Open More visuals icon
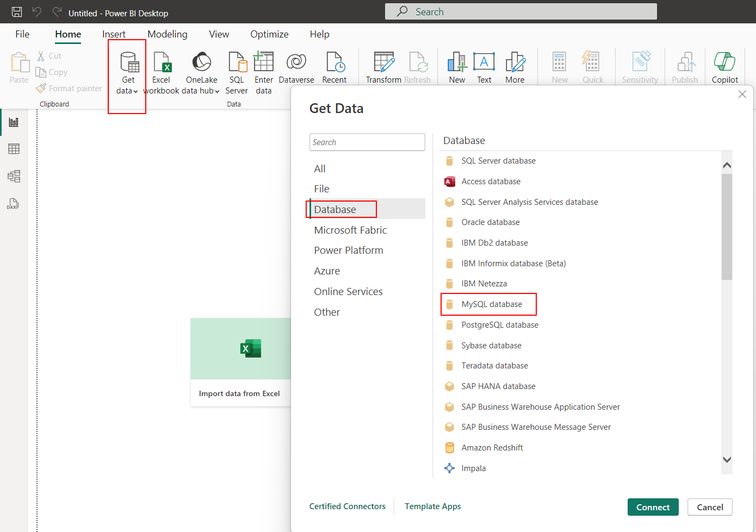 [515, 62]
